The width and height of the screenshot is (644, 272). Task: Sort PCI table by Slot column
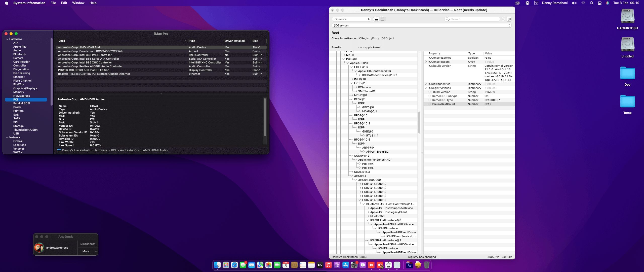[x=259, y=41]
